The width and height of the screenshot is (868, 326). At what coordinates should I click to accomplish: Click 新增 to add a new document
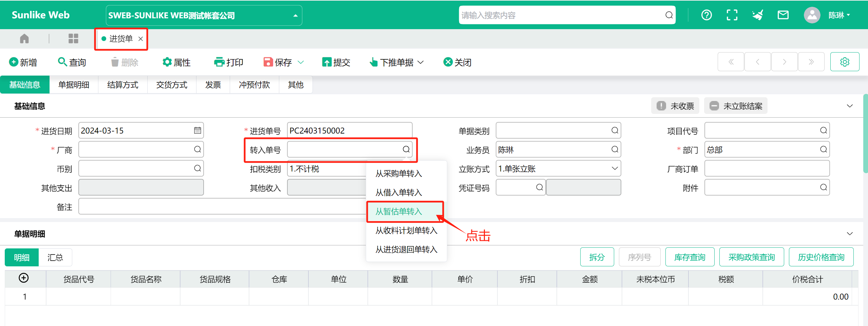point(23,62)
